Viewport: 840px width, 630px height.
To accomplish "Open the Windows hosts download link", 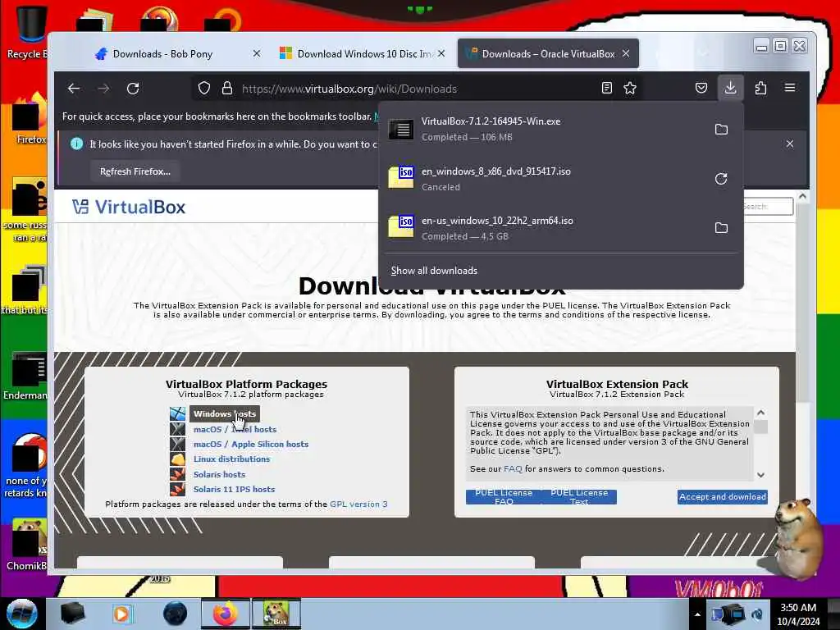I will pyautogui.click(x=225, y=413).
